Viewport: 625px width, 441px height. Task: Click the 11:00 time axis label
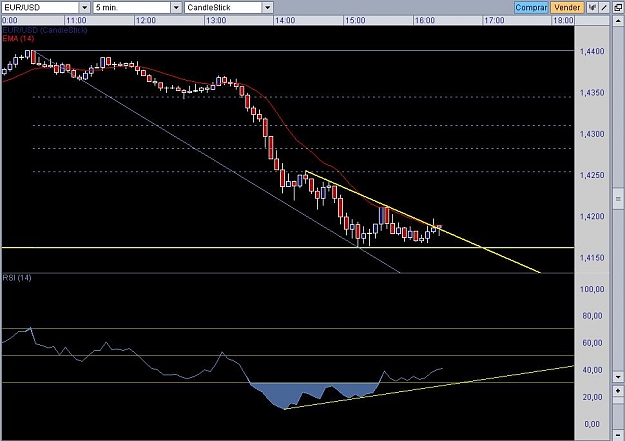point(76,20)
